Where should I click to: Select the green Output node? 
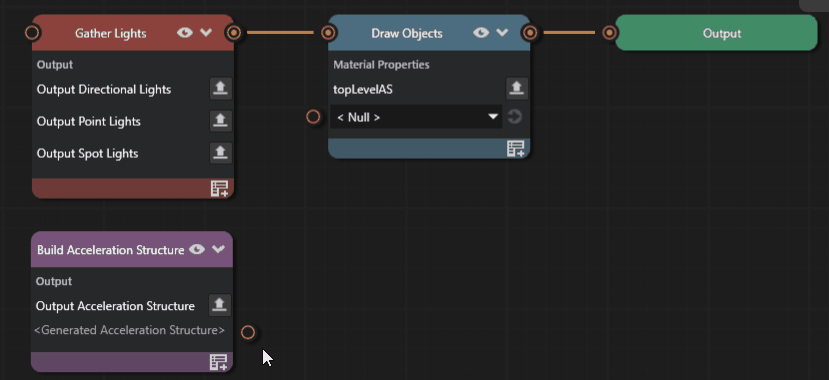pyautogui.click(x=716, y=33)
